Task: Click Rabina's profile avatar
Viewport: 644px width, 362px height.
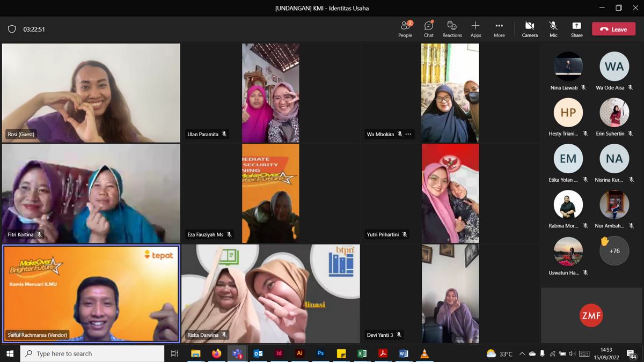Action: [568, 204]
